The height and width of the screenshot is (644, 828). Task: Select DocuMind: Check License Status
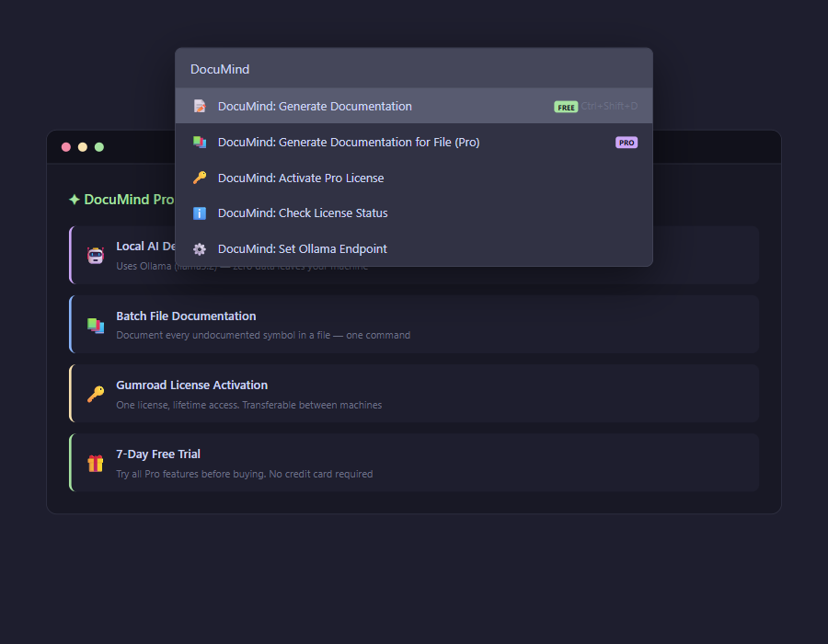coord(413,213)
